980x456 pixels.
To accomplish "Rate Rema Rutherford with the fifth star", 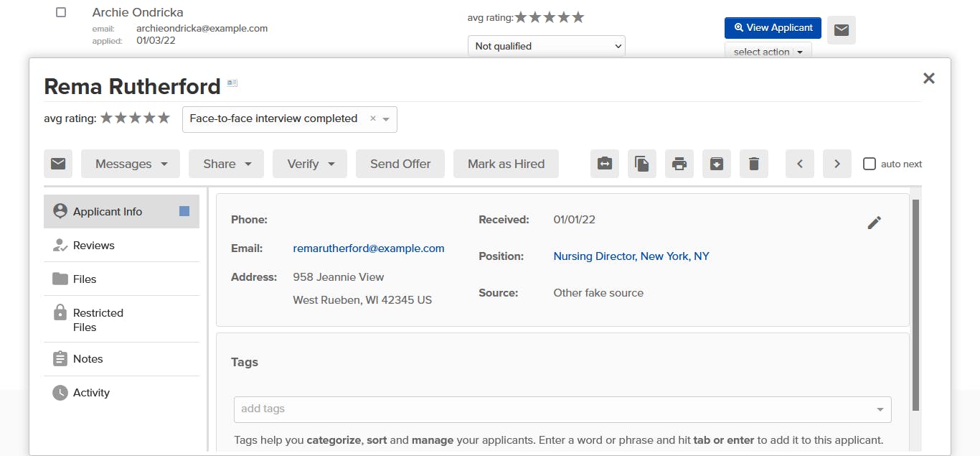I will tap(164, 118).
